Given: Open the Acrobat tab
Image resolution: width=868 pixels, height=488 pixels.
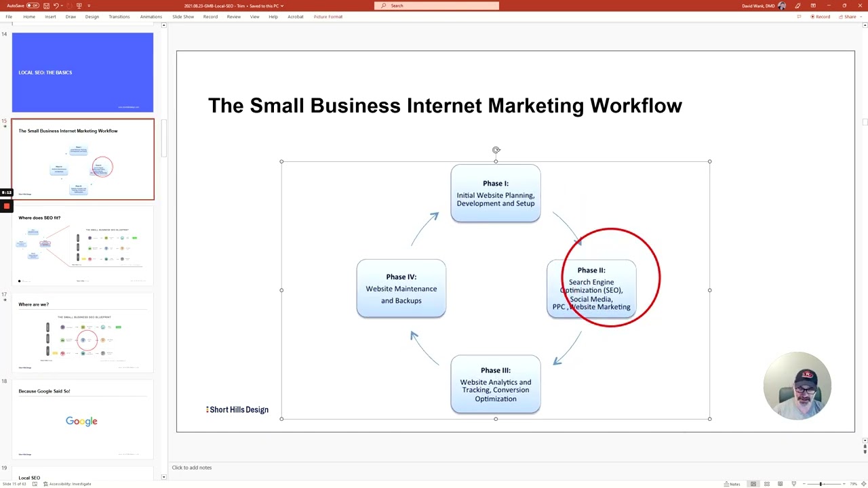Looking at the screenshot, I should [x=296, y=16].
